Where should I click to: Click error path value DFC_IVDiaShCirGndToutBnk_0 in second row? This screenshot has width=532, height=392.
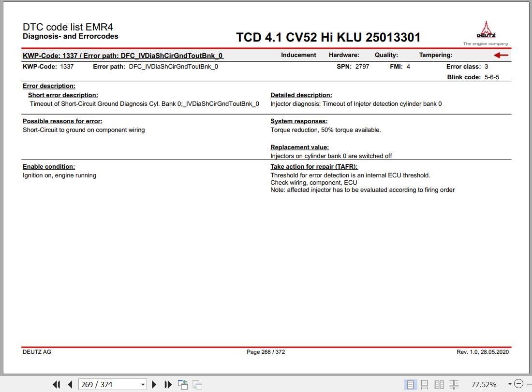coord(173,67)
